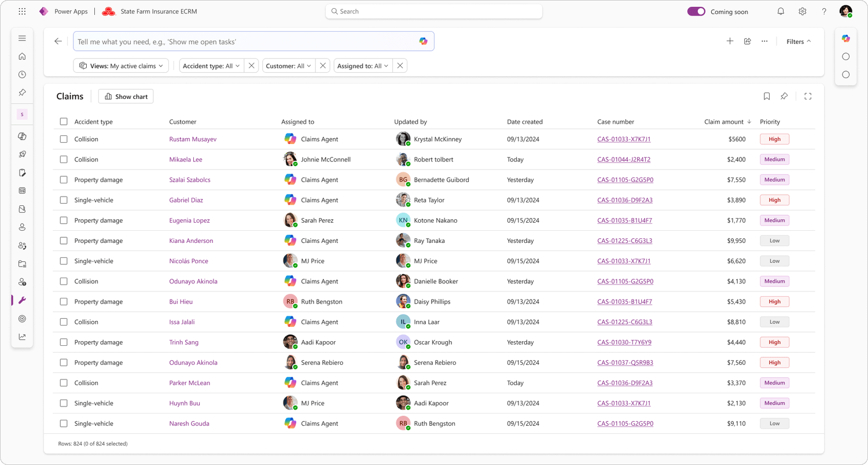
Task: Open the Assigned to filter dropdown
Action: [x=363, y=66]
